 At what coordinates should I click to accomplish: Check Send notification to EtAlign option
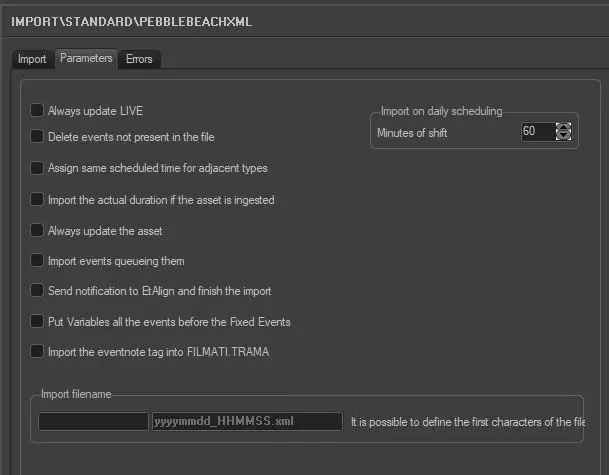[37, 291]
